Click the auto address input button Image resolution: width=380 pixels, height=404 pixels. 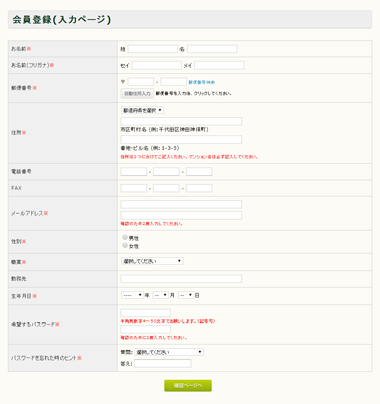pos(137,94)
